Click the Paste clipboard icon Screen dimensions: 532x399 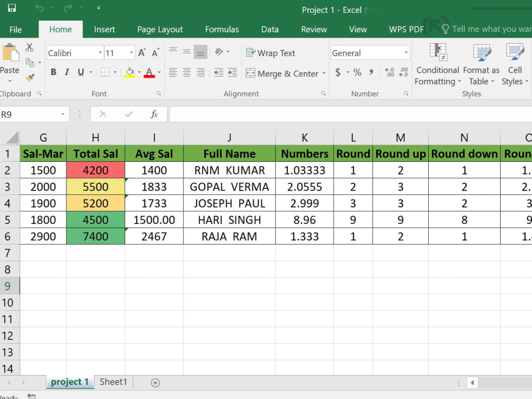[11, 53]
